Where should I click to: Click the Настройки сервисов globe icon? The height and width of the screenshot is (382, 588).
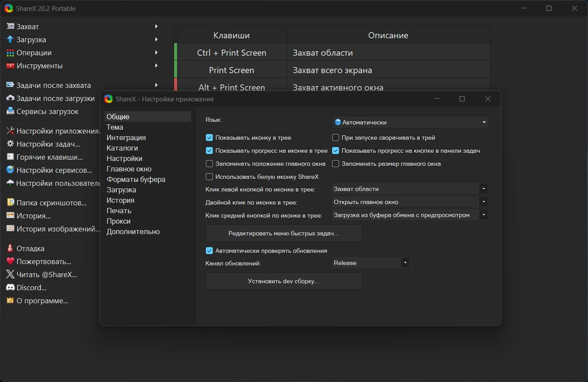tap(10, 170)
